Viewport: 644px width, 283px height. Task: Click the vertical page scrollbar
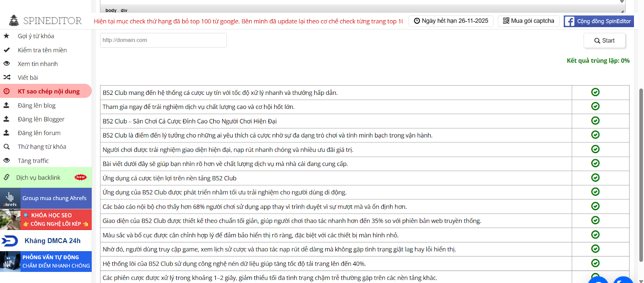click(x=641, y=173)
